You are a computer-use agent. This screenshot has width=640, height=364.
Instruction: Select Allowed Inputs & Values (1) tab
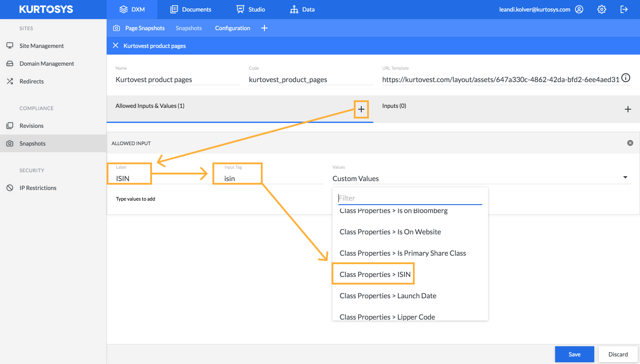pyautogui.click(x=240, y=109)
